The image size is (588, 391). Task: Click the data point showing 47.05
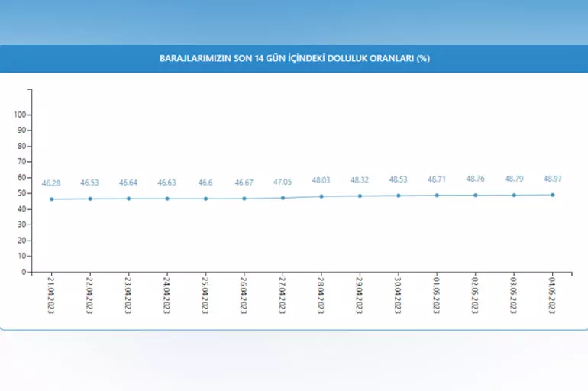(283, 198)
